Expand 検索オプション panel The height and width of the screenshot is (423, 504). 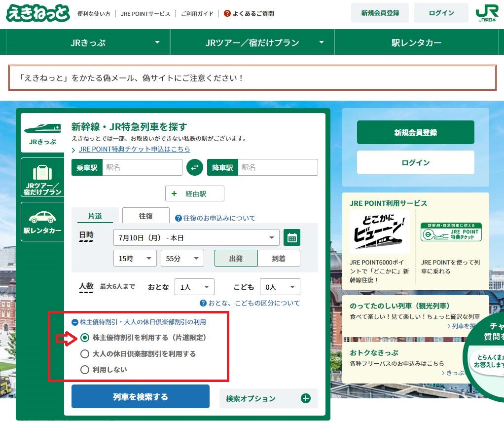coord(268,398)
